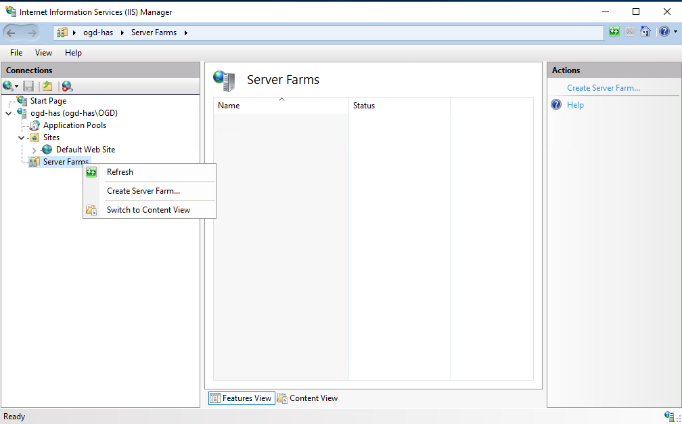Click the Server Farms breadcrumb in address bar
This screenshot has height=424, width=682.
(x=154, y=32)
